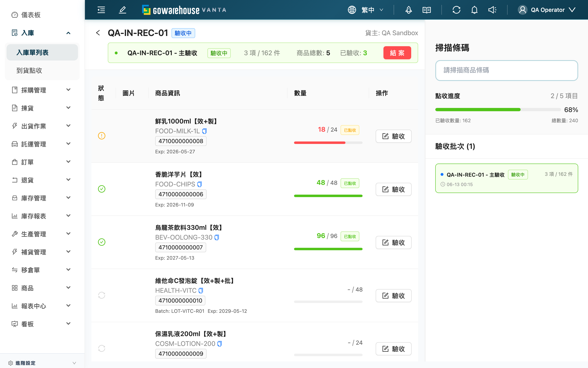Click completed check icon for 香脆洋芋片

coord(101,189)
